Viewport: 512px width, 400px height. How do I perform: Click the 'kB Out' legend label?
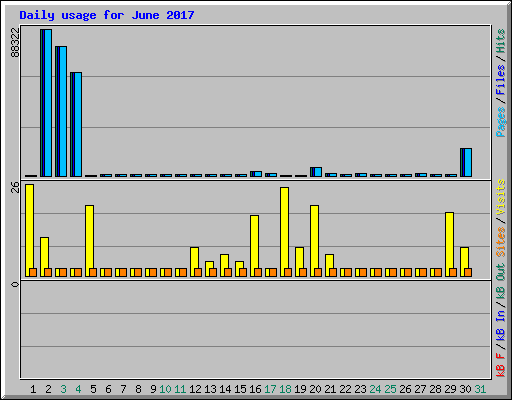coord(500,282)
